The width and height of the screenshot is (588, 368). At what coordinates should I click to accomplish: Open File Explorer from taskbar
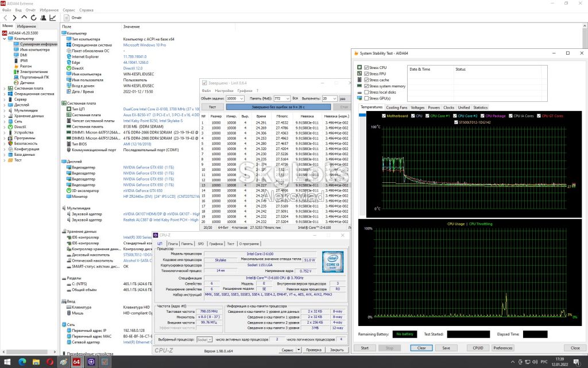(x=36, y=362)
